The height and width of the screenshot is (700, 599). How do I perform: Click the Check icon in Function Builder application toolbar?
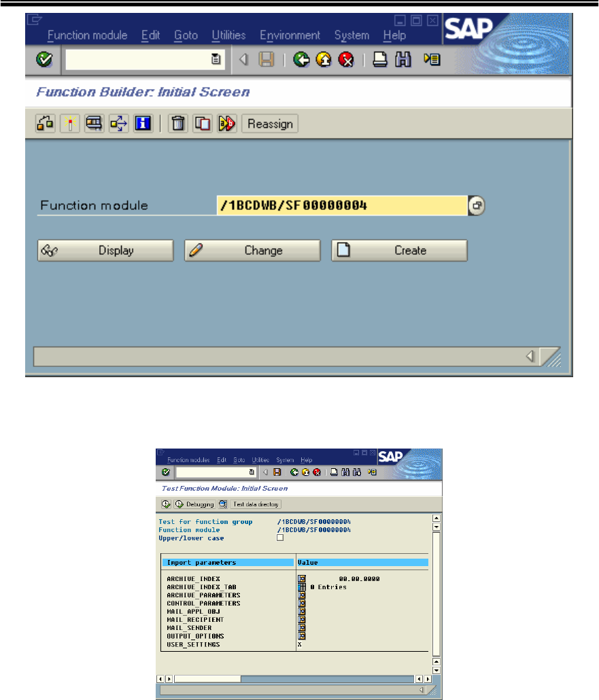[x=45, y=124]
